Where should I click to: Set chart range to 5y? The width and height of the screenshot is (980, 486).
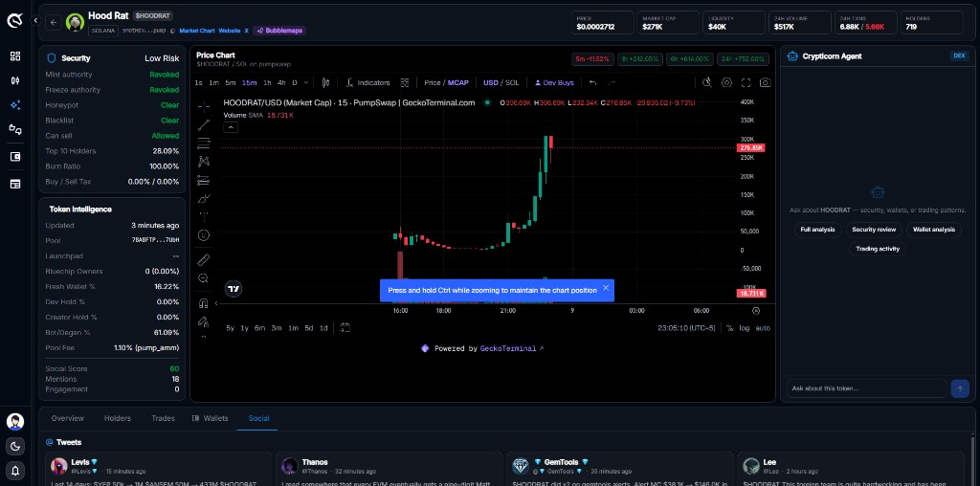(230, 328)
